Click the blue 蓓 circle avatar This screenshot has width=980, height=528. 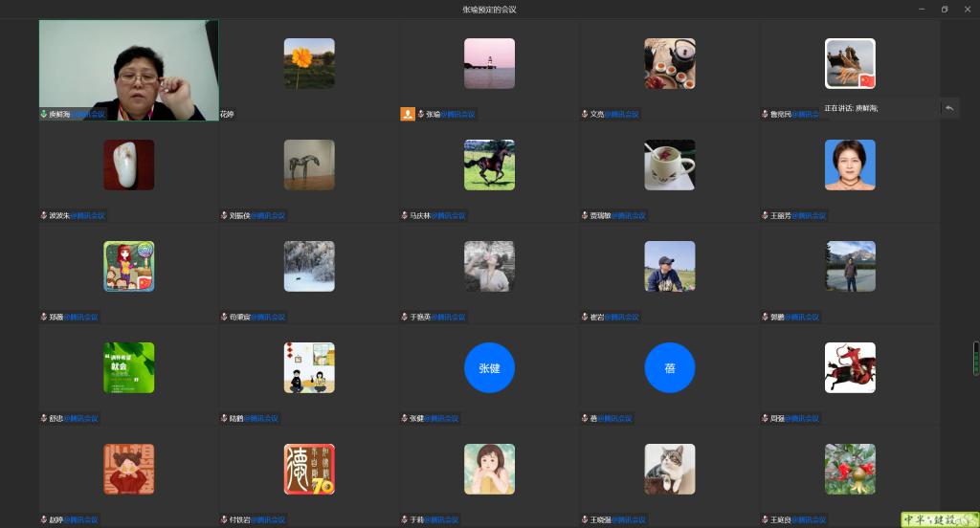[x=669, y=367]
